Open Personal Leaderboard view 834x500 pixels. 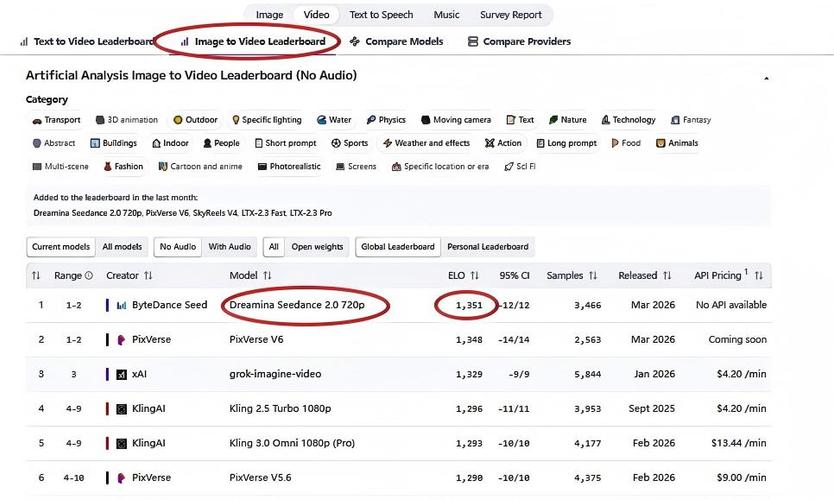click(x=490, y=247)
